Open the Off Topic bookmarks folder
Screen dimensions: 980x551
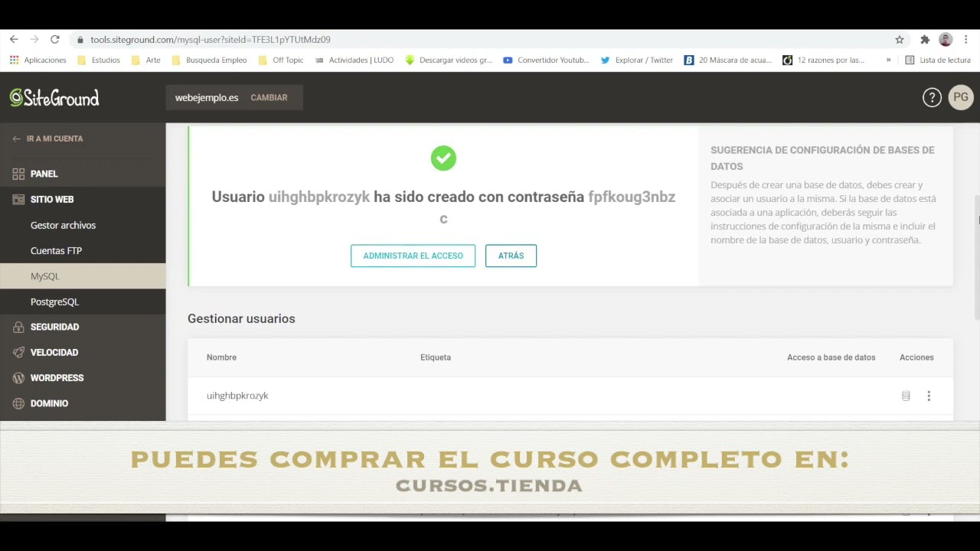coord(281,60)
